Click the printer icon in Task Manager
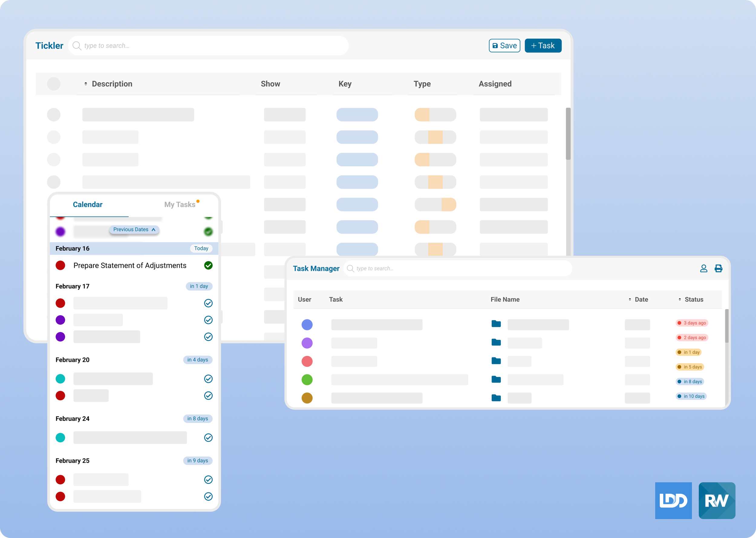 [x=718, y=268]
